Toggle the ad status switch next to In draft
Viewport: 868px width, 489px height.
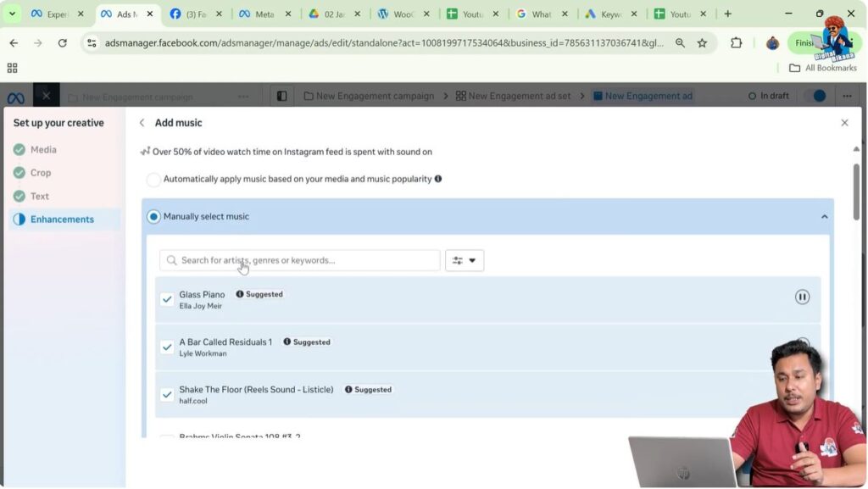coord(815,97)
